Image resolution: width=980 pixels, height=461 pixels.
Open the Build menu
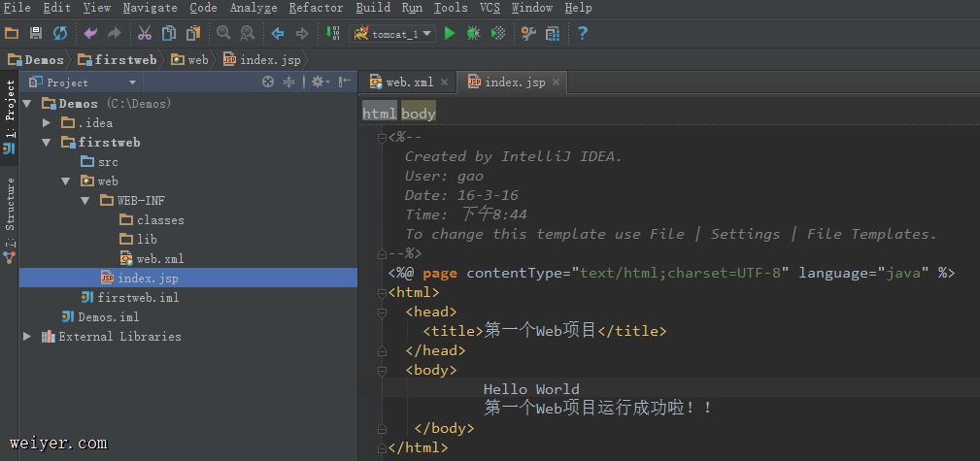click(x=373, y=8)
